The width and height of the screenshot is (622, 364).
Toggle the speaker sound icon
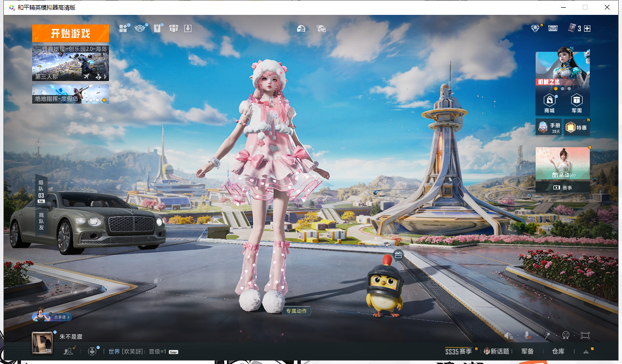click(x=508, y=335)
